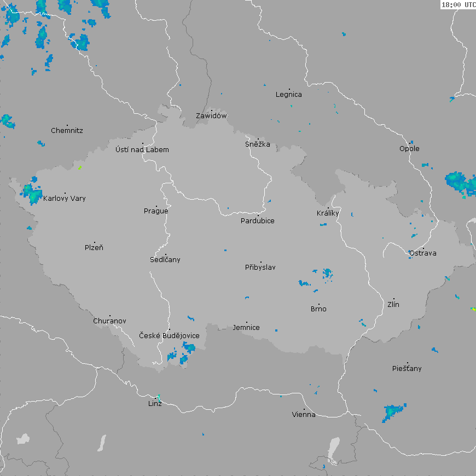Select the Karlovy Vary location label
476x476 pixels.
tap(65, 199)
